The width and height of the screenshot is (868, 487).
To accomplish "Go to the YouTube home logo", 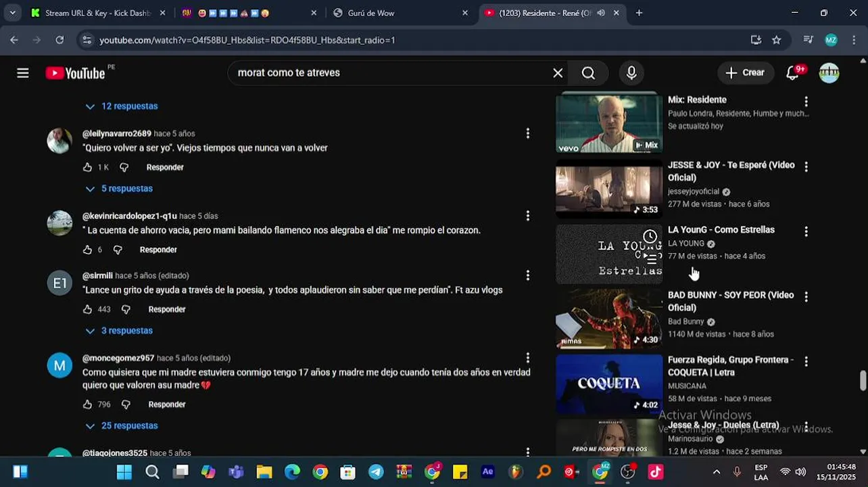I will pos(75,73).
